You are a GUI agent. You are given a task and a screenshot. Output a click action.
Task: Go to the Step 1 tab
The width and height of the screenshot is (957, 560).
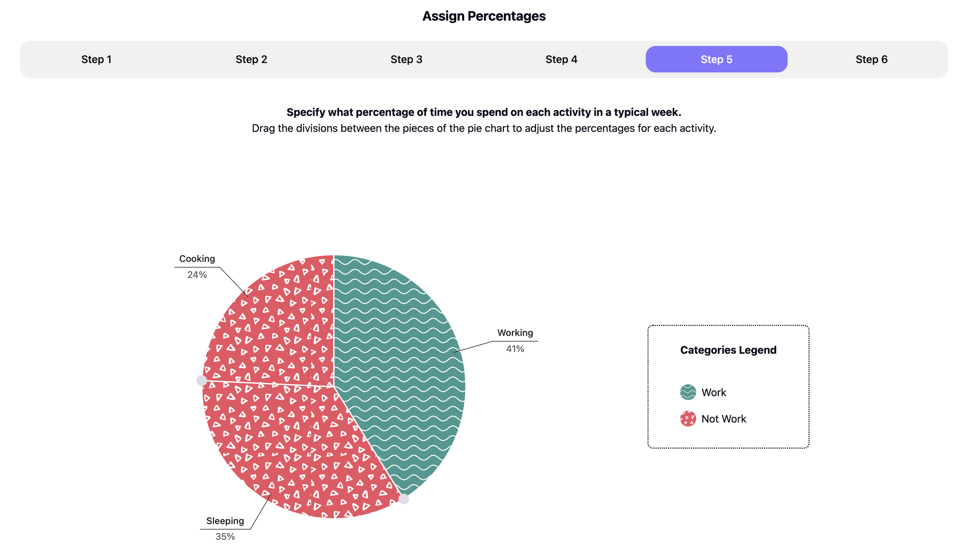[96, 59]
